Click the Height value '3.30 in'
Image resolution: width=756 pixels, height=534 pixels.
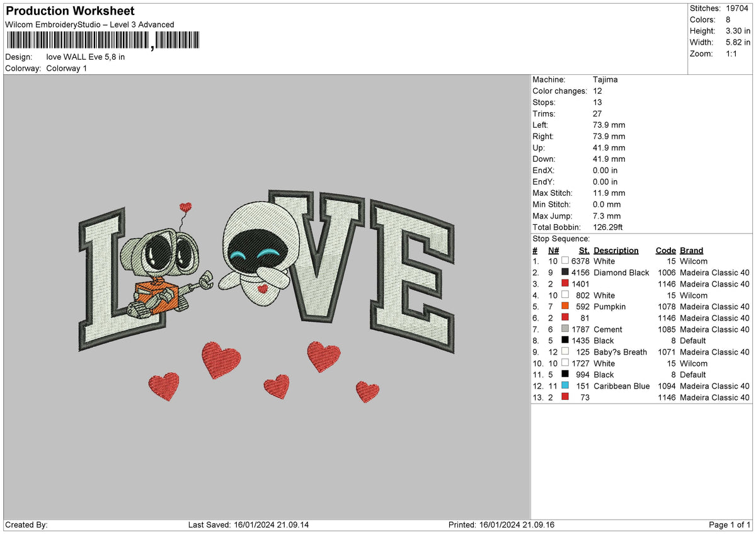coord(738,31)
